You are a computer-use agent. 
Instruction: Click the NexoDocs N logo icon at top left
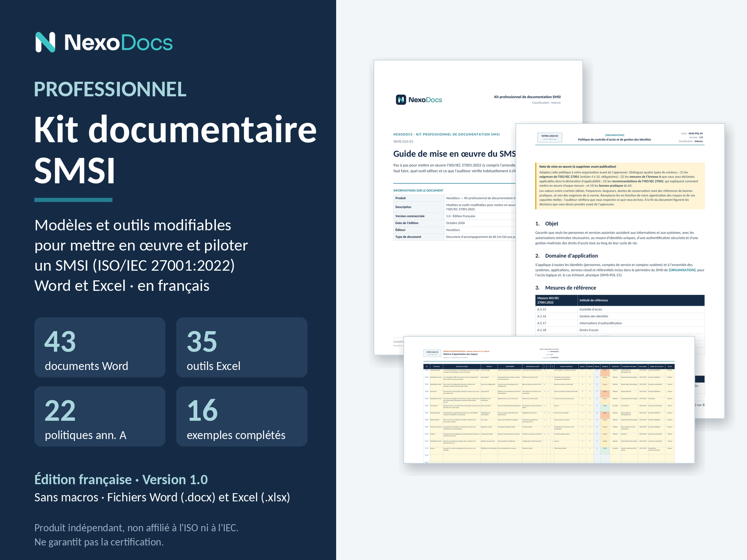point(45,42)
